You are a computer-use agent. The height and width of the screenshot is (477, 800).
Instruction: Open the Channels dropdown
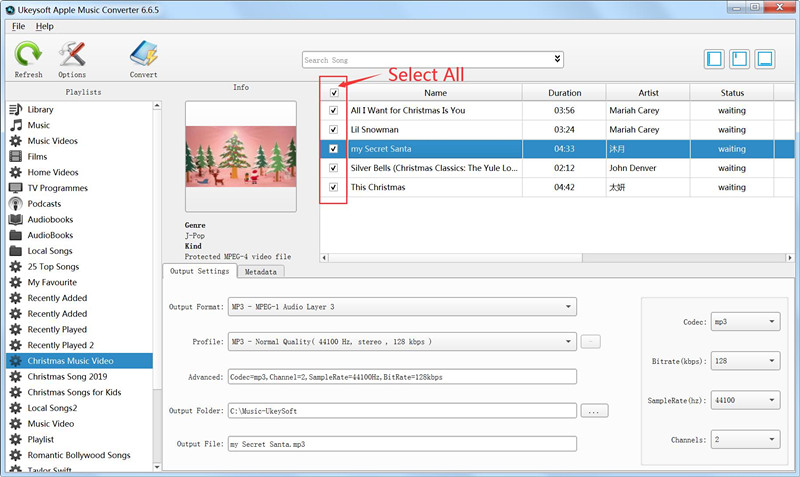745,439
